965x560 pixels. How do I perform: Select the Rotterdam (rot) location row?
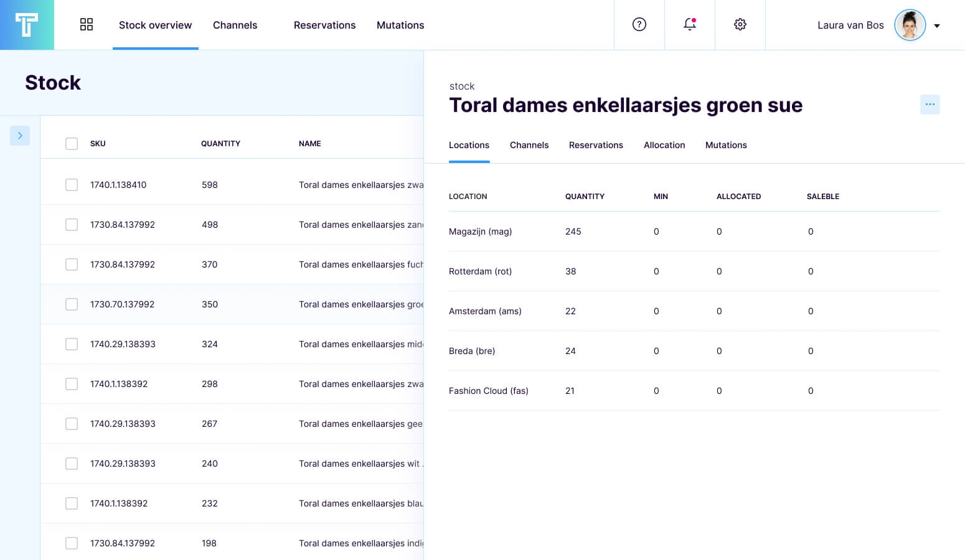pos(694,271)
